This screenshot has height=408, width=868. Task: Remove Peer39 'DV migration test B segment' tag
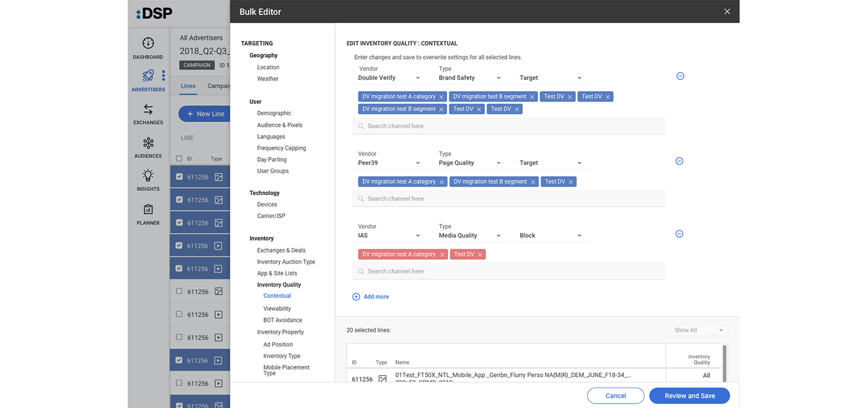pyautogui.click(x=533, y=182)
